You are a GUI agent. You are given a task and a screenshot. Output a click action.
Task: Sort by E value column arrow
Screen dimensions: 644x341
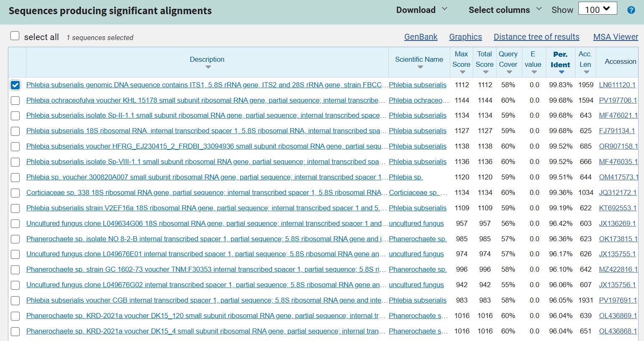tap(534, 72)
